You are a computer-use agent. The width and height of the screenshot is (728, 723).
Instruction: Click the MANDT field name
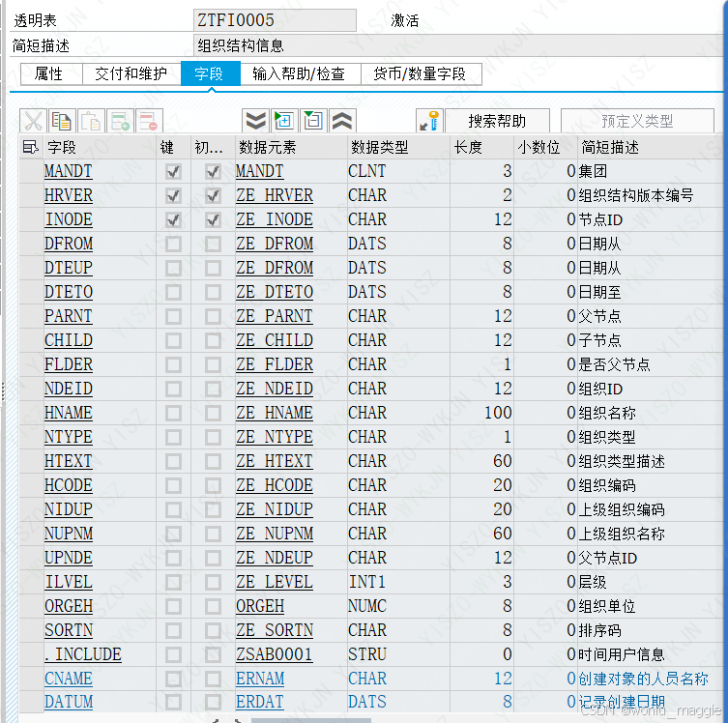(69, 172)
